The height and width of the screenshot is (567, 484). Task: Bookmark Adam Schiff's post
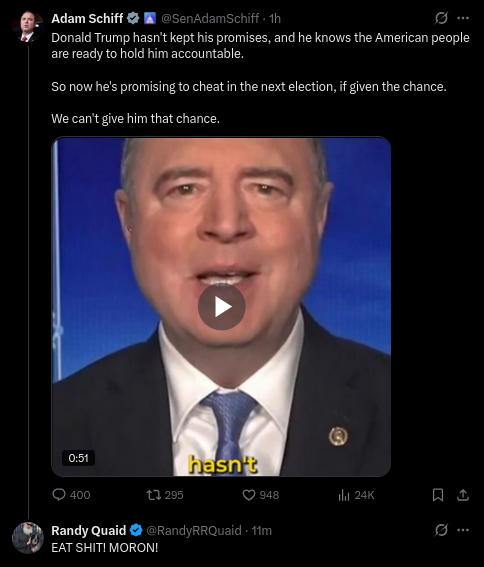tap(438, 495)
